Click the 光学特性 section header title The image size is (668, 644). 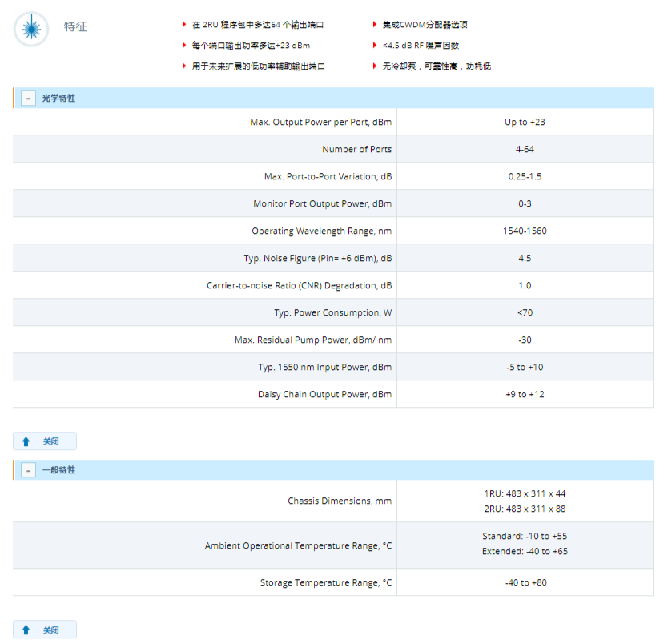tap(58, 99)
